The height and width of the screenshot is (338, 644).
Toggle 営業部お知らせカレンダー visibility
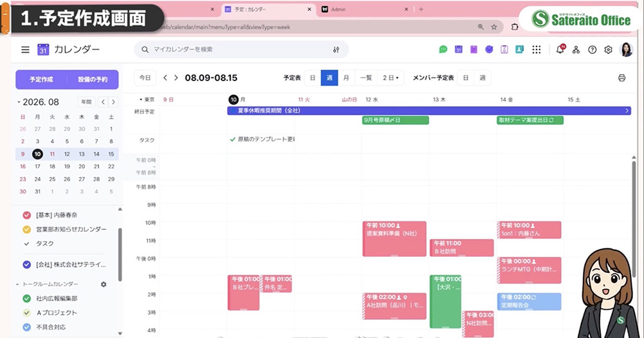pos(26,229)
